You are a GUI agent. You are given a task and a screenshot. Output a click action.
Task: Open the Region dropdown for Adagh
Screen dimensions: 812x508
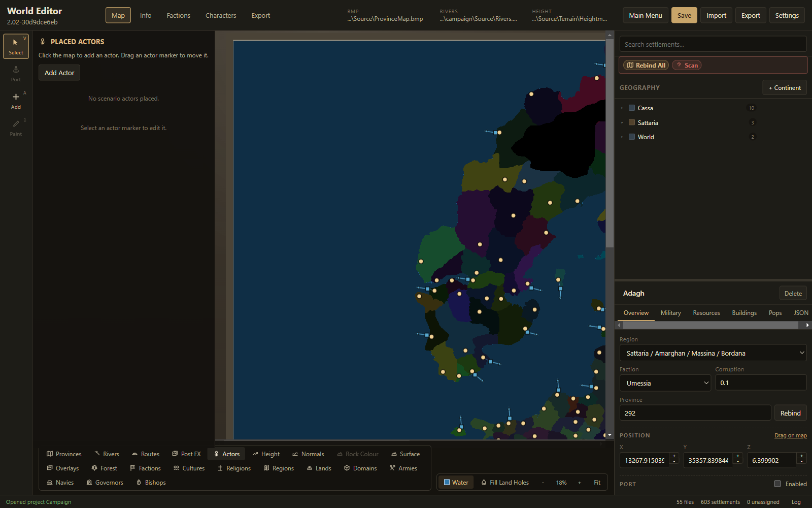[713, 353]
